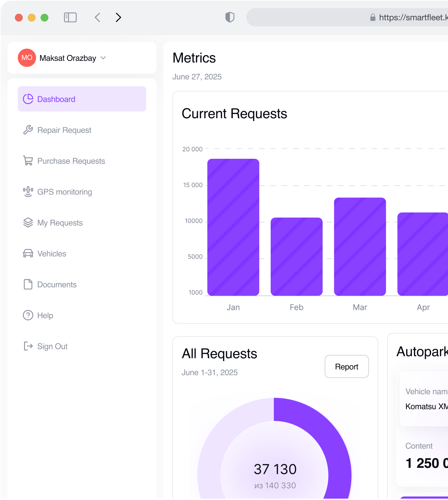This screenshot has height=500, width=448.
Task: Click the Feb month label
Action: point(297,307)
